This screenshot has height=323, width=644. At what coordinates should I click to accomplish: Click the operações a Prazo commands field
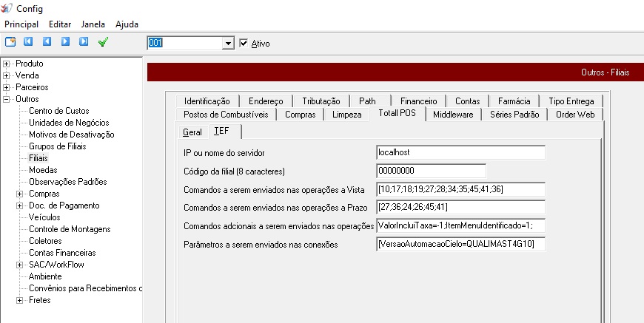(x=460, y=208)
